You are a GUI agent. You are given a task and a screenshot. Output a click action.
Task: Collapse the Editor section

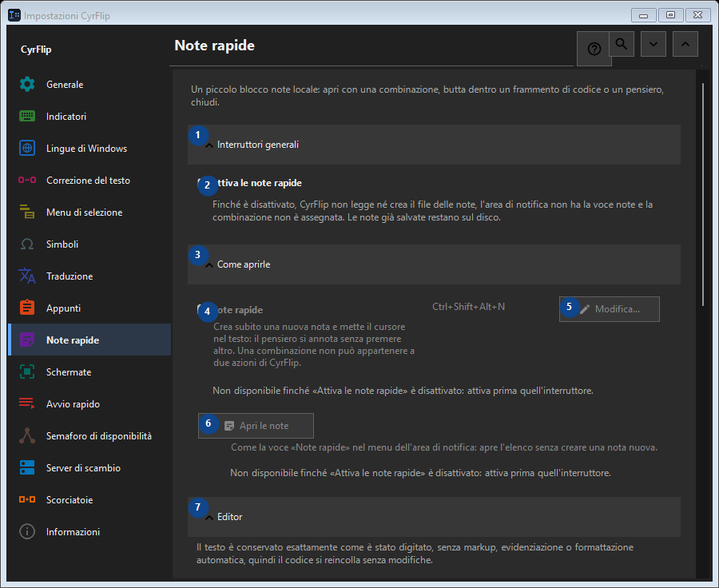coord(434,517)
